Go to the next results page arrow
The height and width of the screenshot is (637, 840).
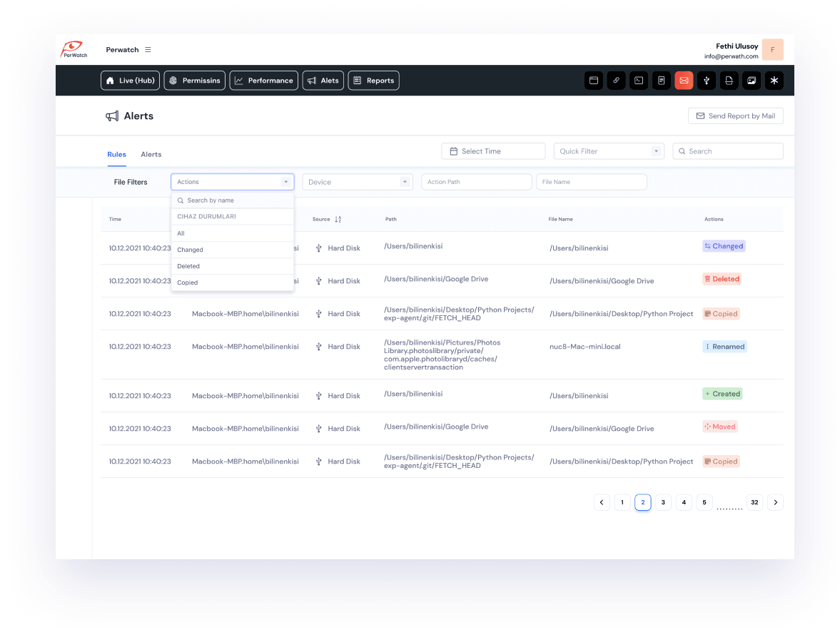coord(776,502)
